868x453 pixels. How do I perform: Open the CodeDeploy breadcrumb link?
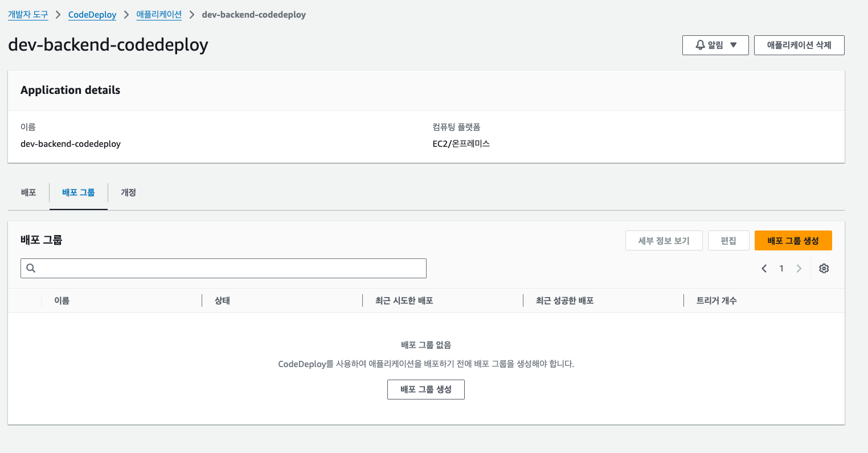[92, 15]
